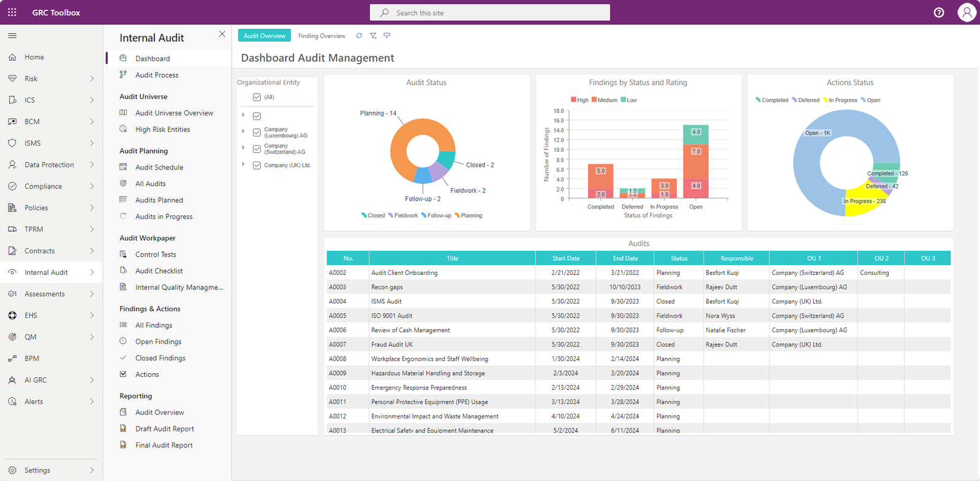980x481 pixels.
Task: Click the help question mark icon
Action: point(939,12)
